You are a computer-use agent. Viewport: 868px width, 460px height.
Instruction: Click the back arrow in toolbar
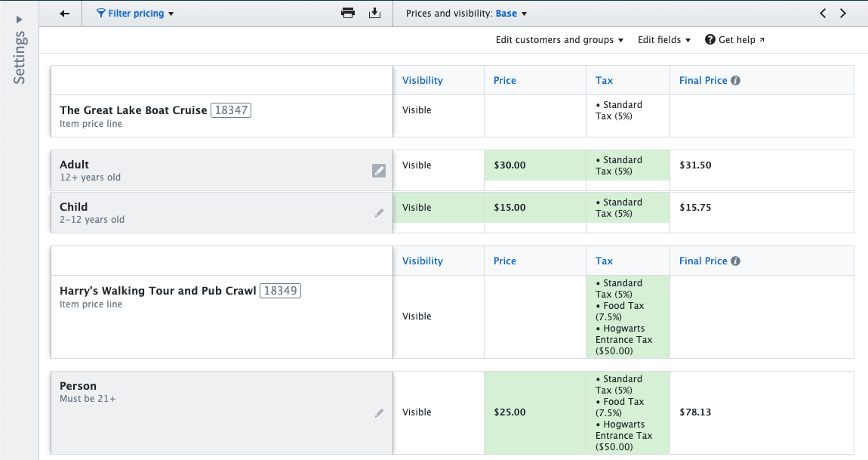click(x=64, y=14)
